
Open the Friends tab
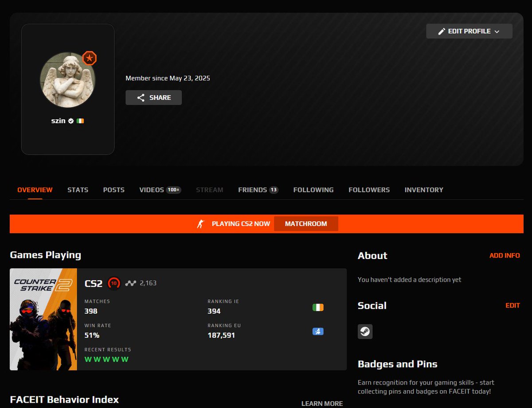coord(258,190)
